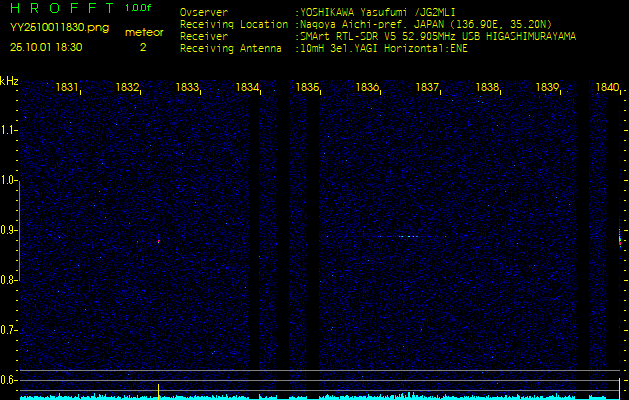Click the Receiving Antenna 10mH 3el.YAGI value
Viewport: 629px width, 400px height.
click(x=384, y=49)
